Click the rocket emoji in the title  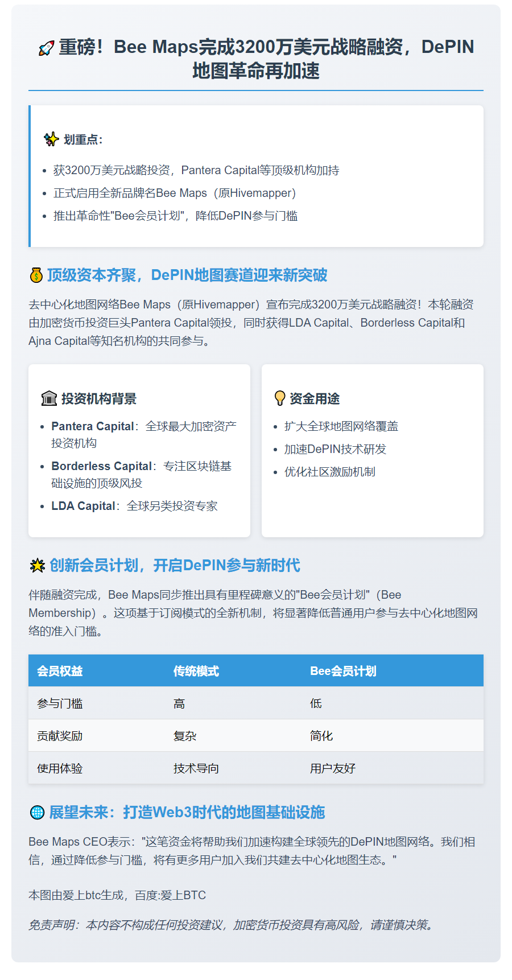tap(46, 48)
